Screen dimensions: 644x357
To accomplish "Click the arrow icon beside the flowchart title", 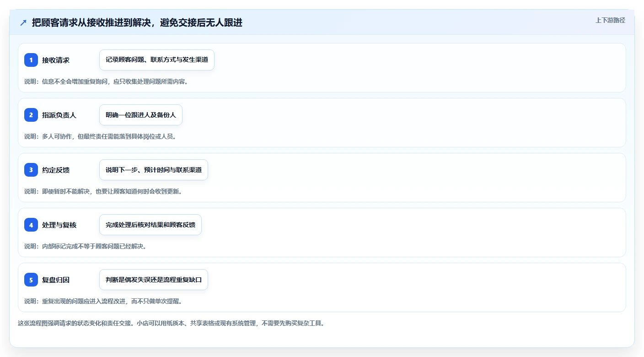I will pyautogui.click(x=23, y=22).
